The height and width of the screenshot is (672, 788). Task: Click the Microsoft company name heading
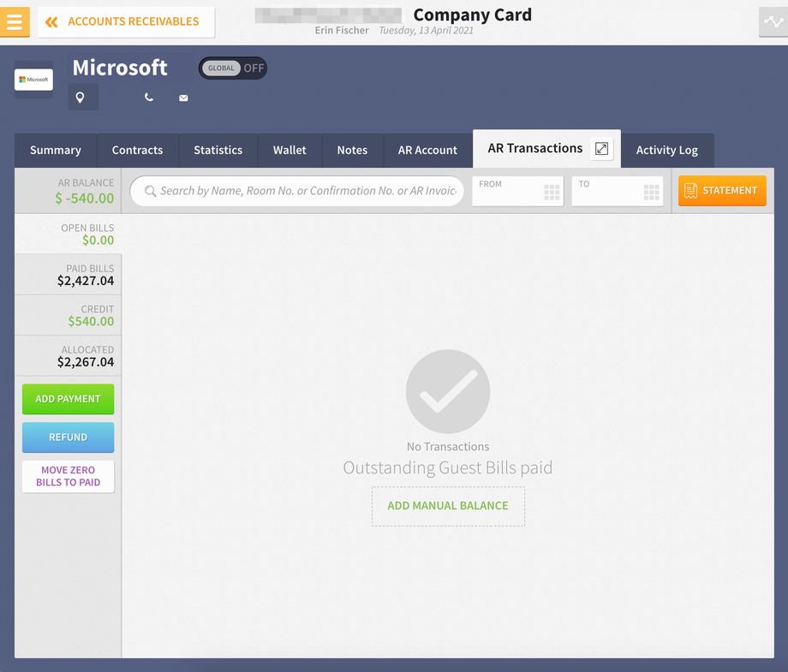point(120,68)
